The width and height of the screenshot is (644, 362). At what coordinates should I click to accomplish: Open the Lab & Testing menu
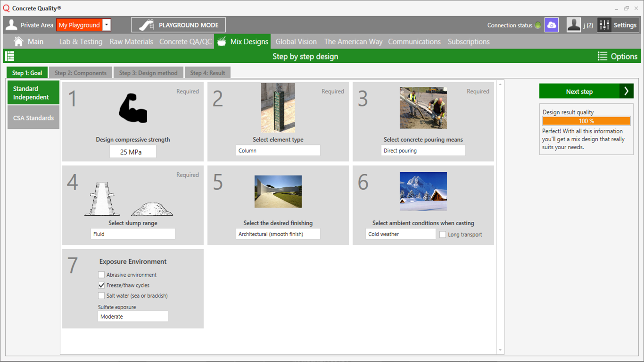81,42
